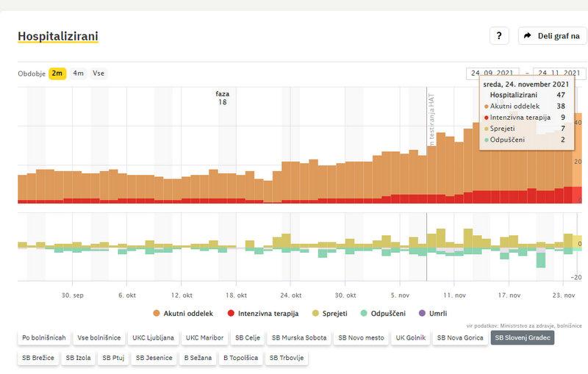Select the 2m period option

57,73
